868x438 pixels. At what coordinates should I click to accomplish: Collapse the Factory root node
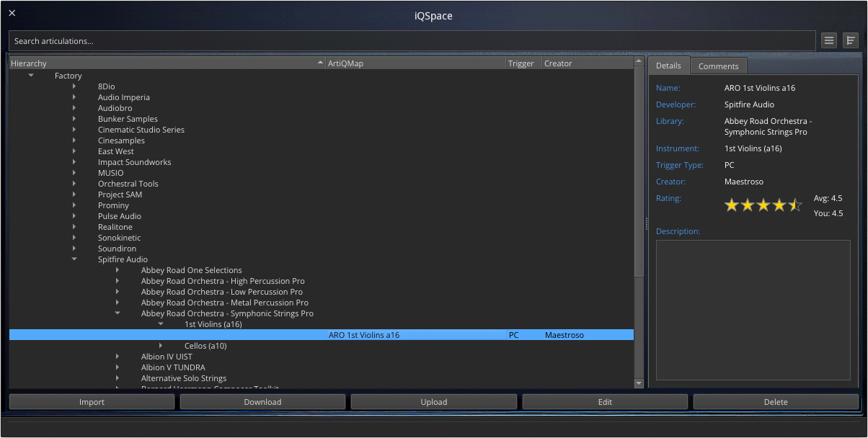(x=31, y=75)
